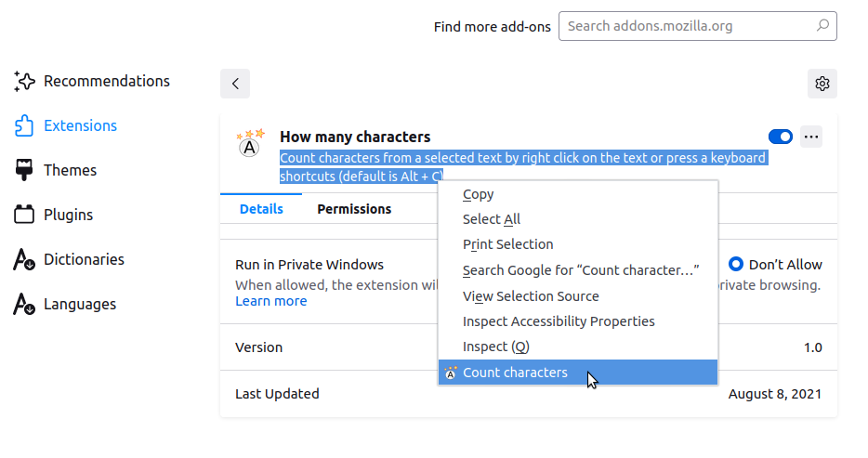Disable the How many characters extension toggle
The width and height of the screenshot is (868, 458).
781,137
